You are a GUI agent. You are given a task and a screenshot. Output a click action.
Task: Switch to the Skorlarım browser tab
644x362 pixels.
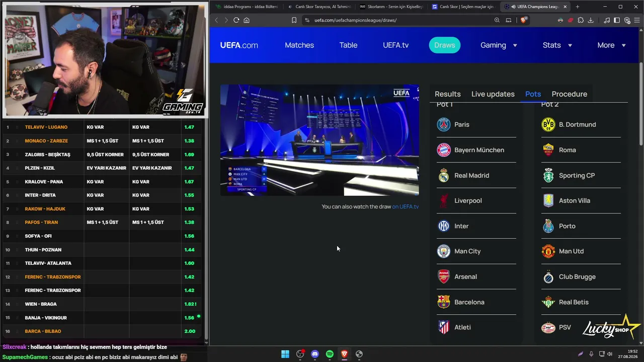point(391,7)
